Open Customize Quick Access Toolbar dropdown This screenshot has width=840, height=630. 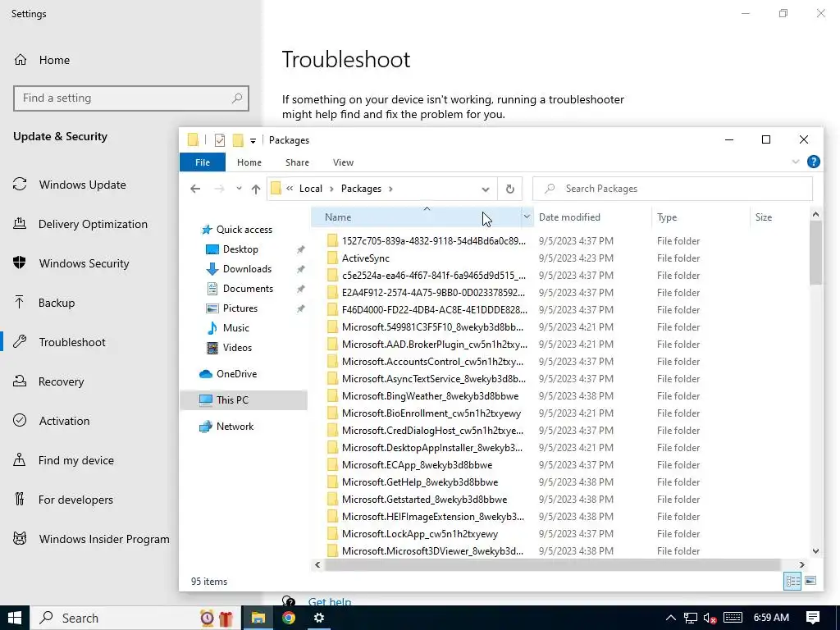click(253, 141)
